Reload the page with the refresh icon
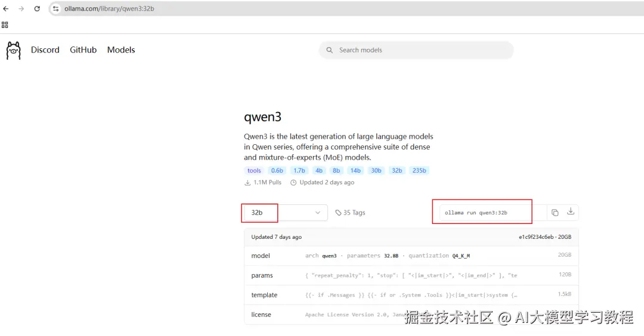The image size is (644, 336). pyautogui.click(x=37, y=8)
